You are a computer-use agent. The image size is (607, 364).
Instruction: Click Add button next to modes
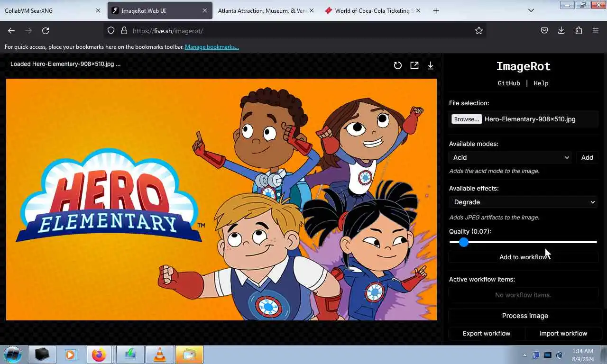587,157
